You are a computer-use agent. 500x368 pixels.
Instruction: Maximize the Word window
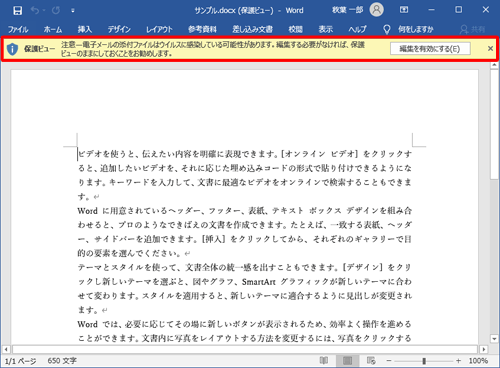[x=459, y=10]
